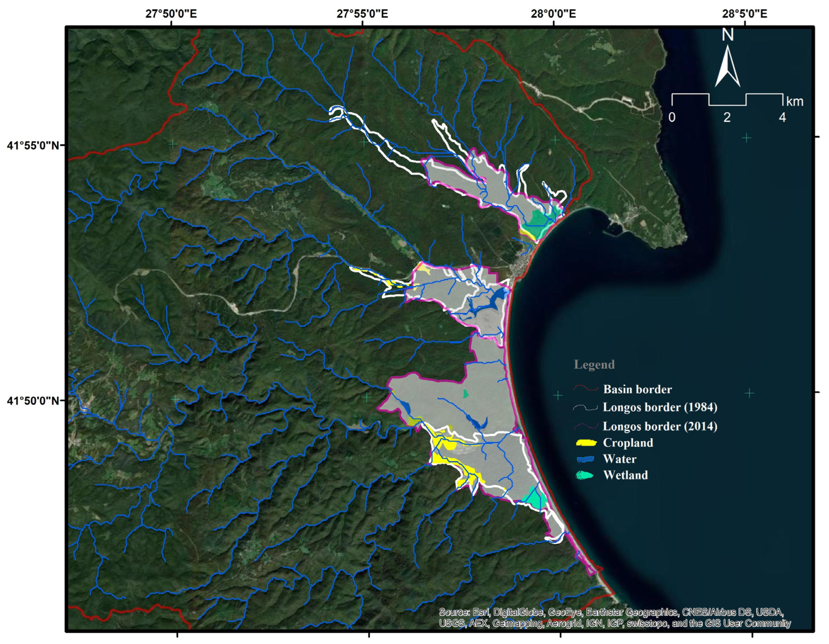The image size is (829, 644).
Task: Click the 28°0'0"E longitude label
Action: tap(553, 14)
